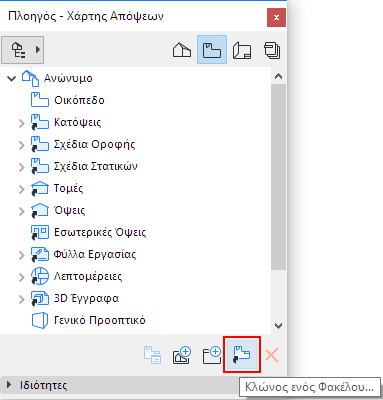
Task: Select the View Map tab icon
Action: [x=212, y=50]
